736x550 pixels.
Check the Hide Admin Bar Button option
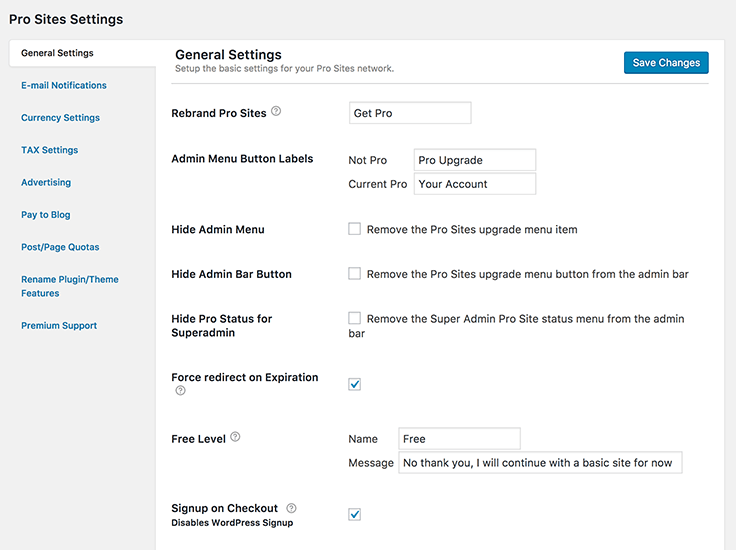(354, 273)
